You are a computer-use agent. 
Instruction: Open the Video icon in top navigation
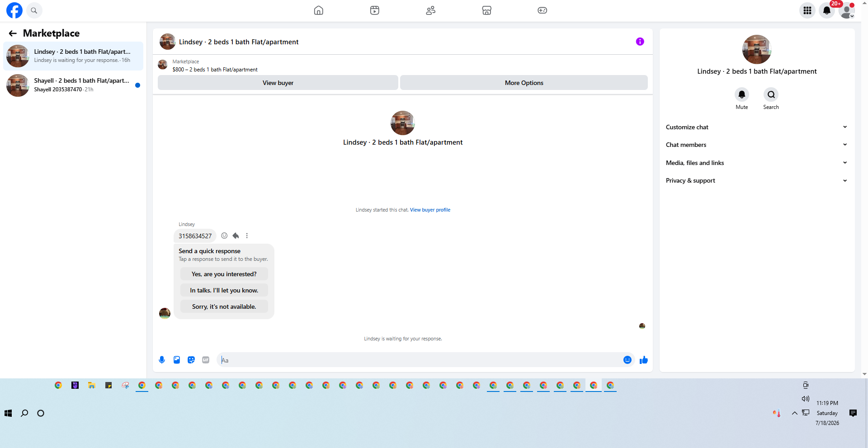(375, 10)
